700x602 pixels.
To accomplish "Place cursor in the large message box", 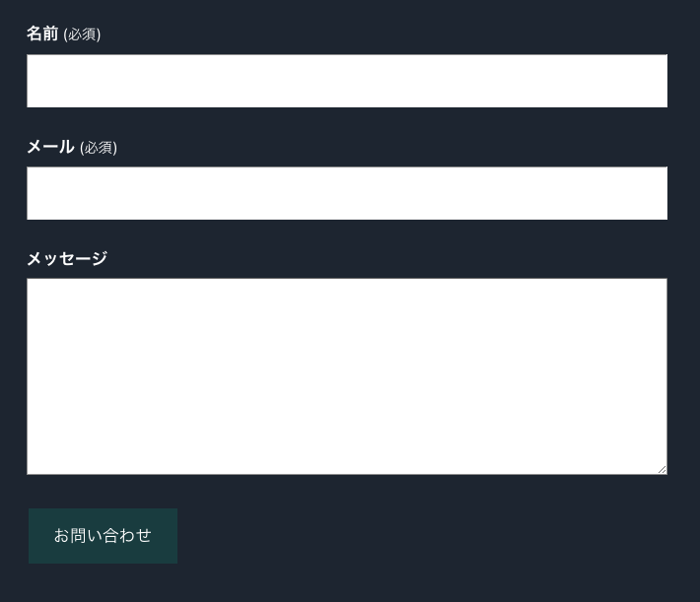I will coord(346,376).
